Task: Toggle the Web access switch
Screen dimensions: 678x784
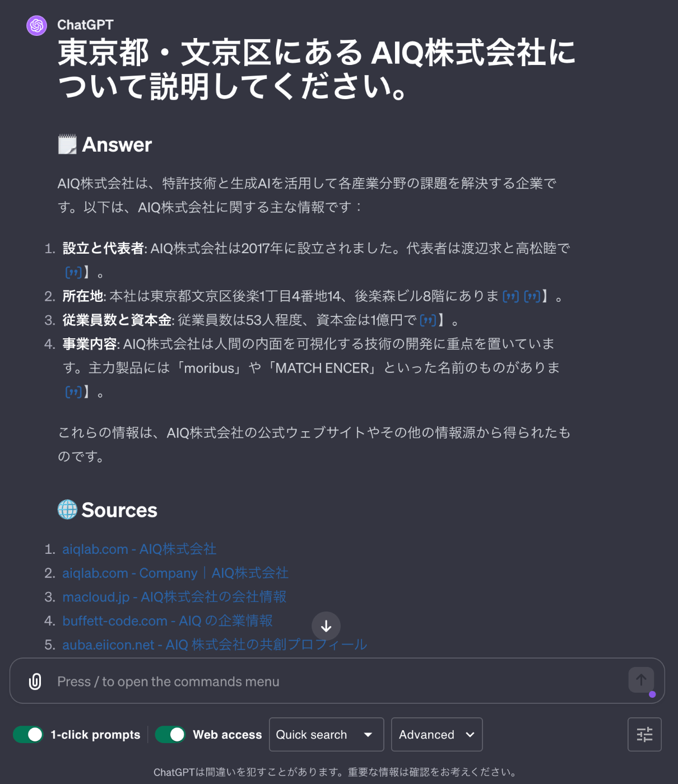Action: (x=170, y=734)
